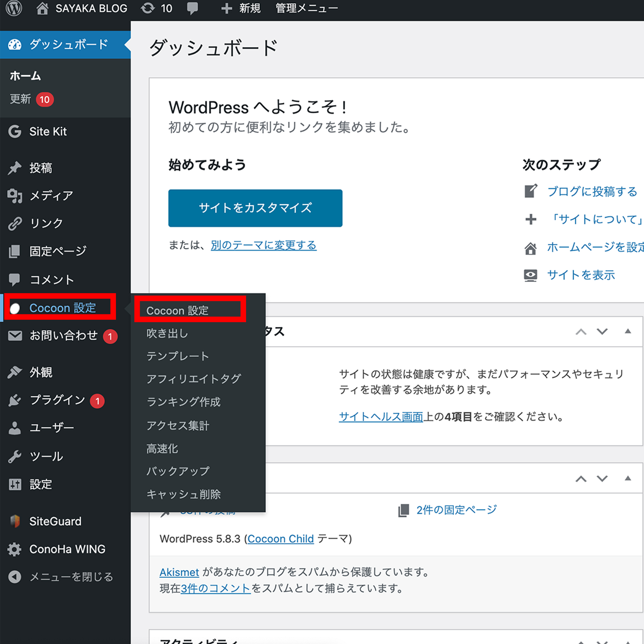Viewport: 644px width, 644px height.
Task: Click ホームページを設定 link
Action: (596, 247)
